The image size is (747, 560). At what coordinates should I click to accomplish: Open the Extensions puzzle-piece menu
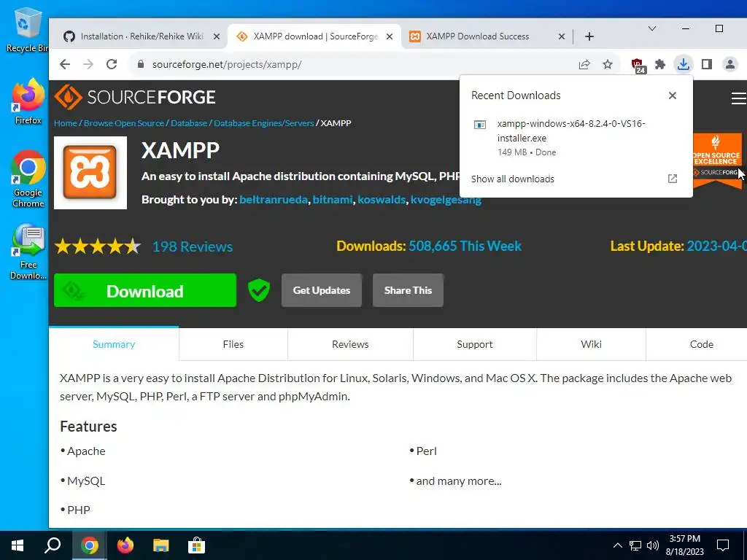[659, 64]
